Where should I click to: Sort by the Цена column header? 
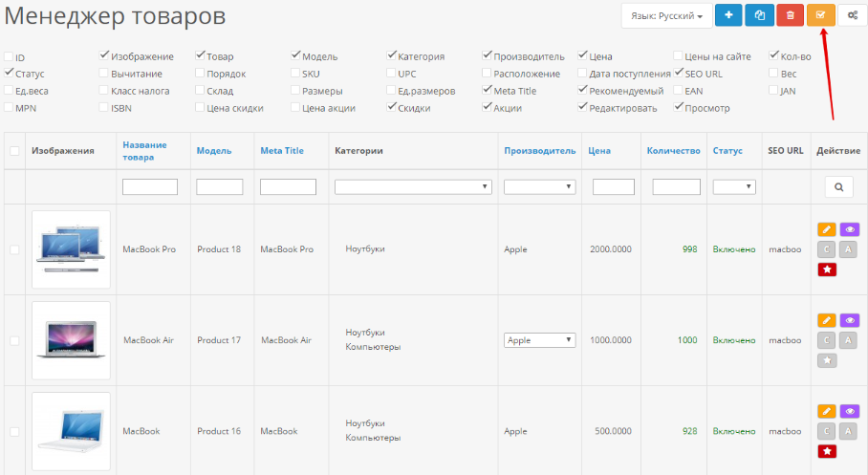point(599,150)
